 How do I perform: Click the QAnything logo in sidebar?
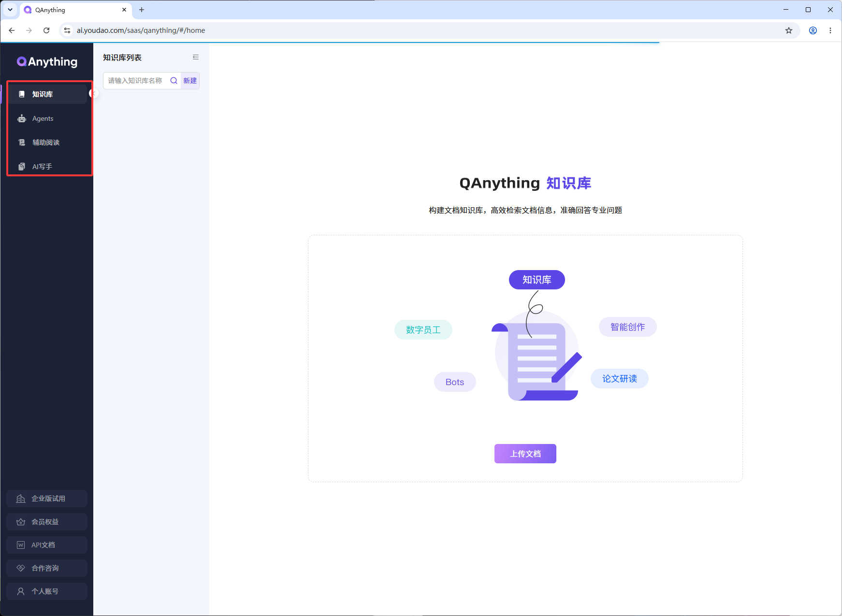coord(47,62)
